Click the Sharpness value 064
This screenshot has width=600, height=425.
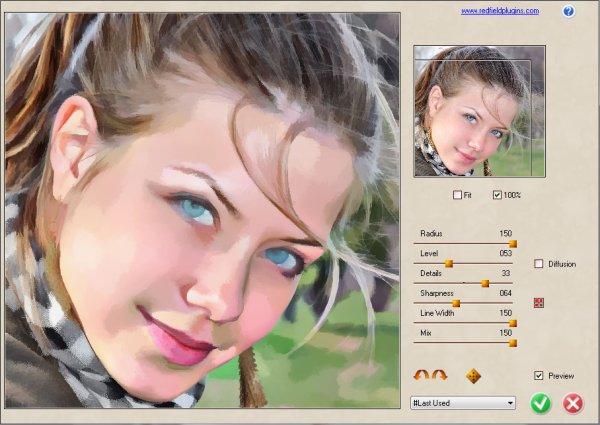[x=505, y=293]
